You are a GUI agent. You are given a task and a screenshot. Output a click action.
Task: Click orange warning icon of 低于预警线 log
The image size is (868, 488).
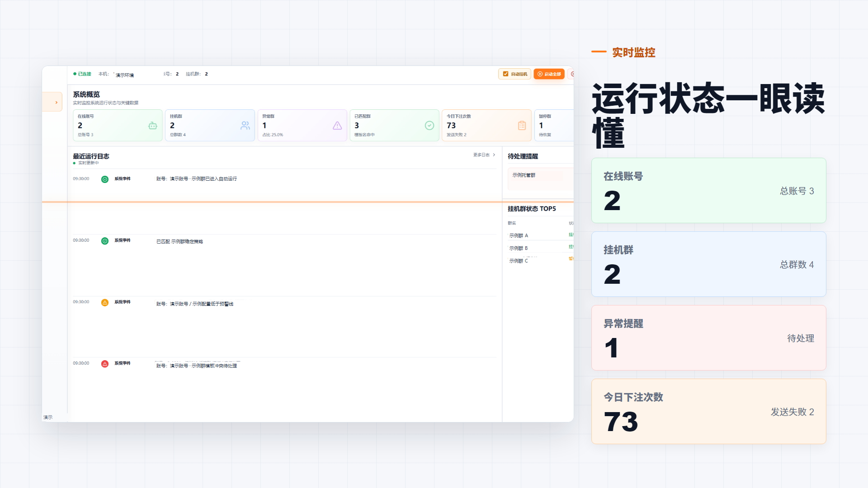pos(105,302)
